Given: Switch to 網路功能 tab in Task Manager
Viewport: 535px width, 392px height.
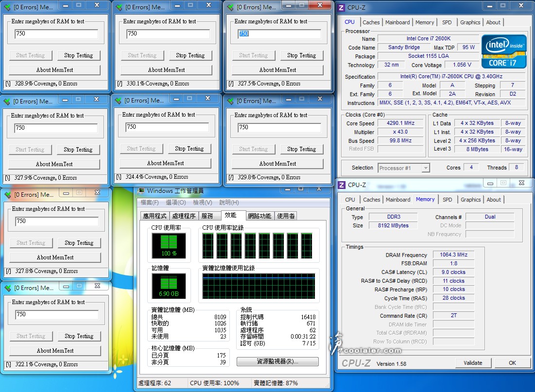Looking at the screenshot, I should point(259,216).
